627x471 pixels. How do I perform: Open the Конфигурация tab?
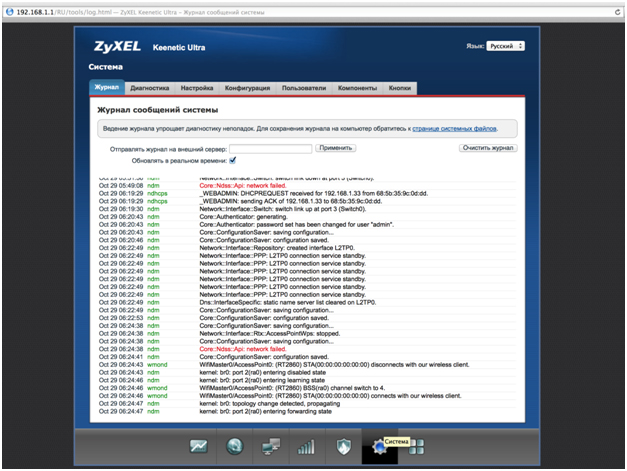[246, 88]
